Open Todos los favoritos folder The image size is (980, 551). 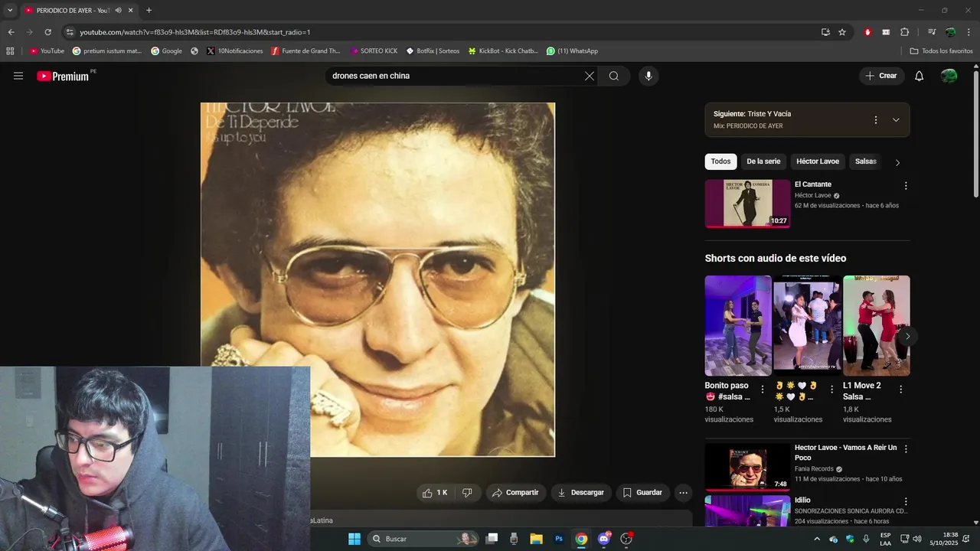tap(941, 51)
